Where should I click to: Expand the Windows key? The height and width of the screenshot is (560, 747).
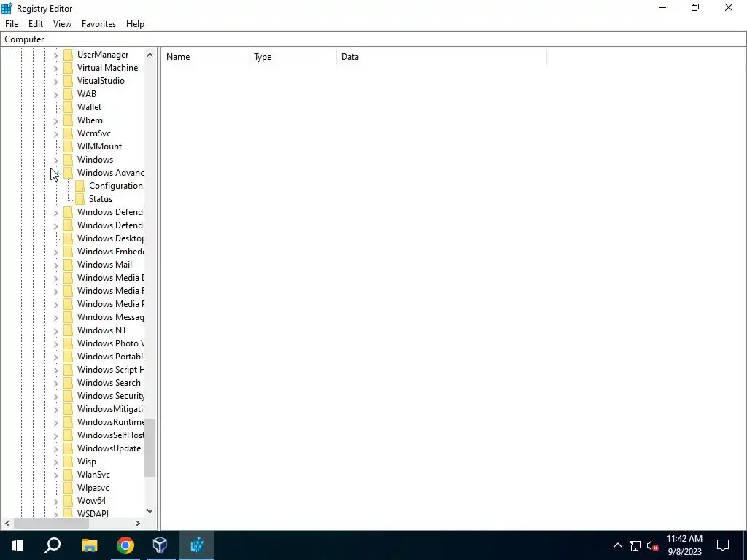click(55, 160)
